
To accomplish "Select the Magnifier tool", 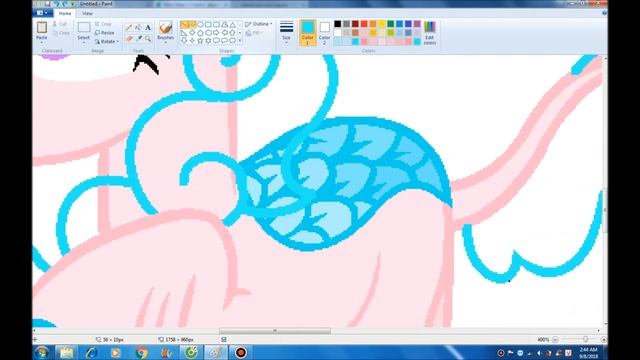I will pos(148,38).
